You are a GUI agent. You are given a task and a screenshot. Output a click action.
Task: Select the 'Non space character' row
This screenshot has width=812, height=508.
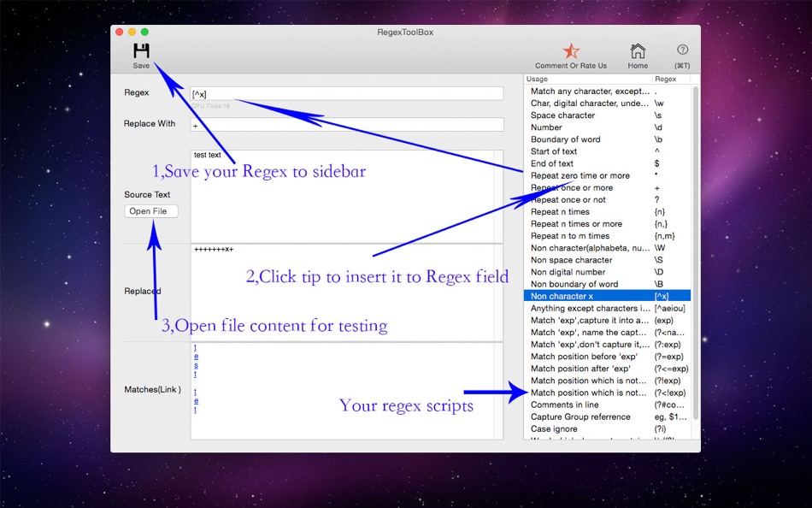tap(607, 260)
